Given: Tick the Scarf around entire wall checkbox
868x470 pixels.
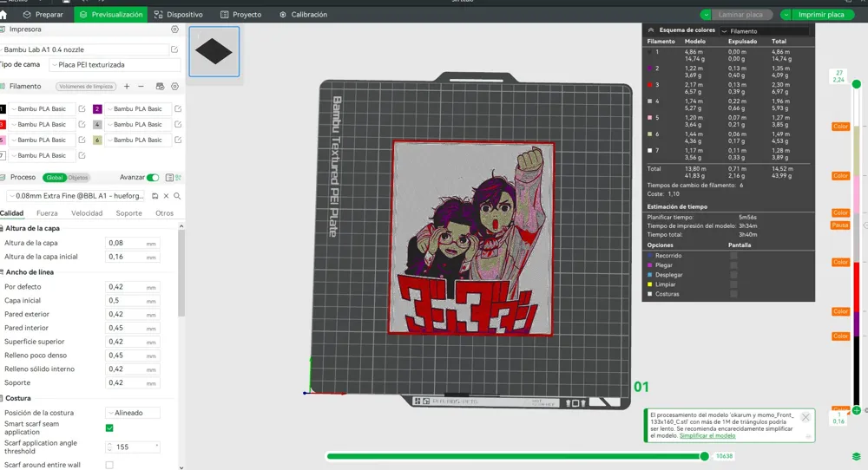Looking at the screenshot, I should pos(109,465).
